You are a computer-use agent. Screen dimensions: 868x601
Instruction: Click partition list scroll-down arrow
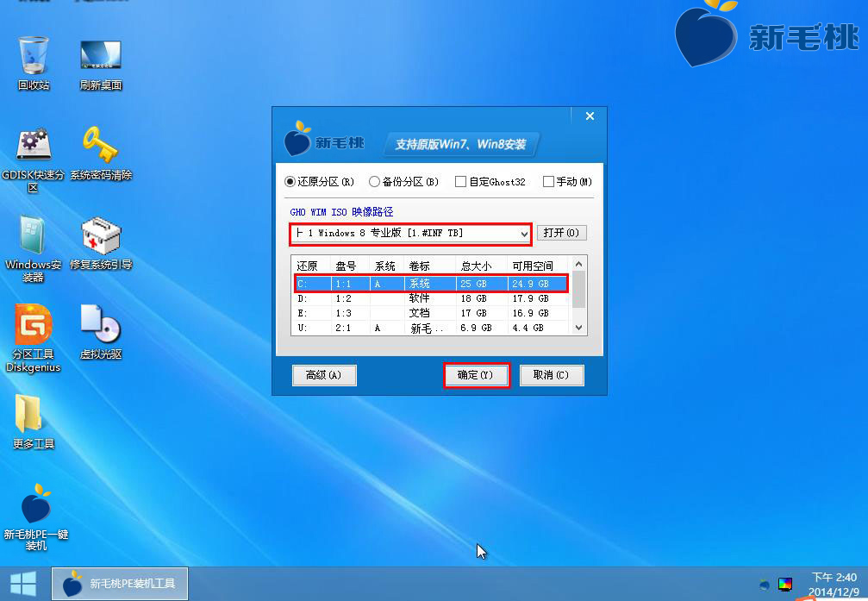[578, 328]
